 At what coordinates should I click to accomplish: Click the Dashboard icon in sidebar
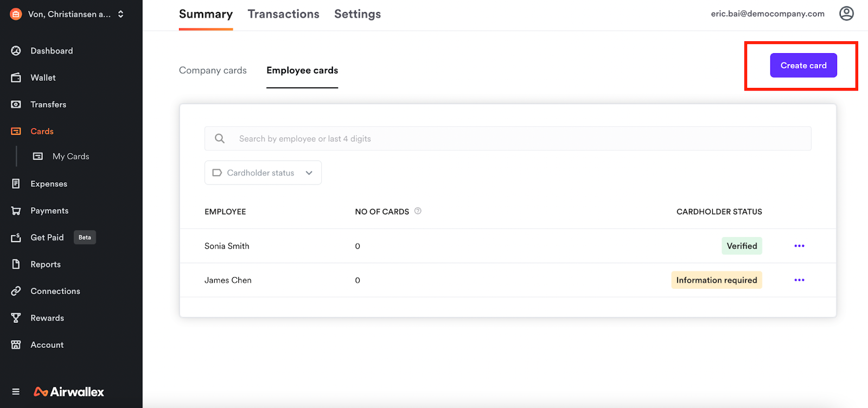point(16,50)
